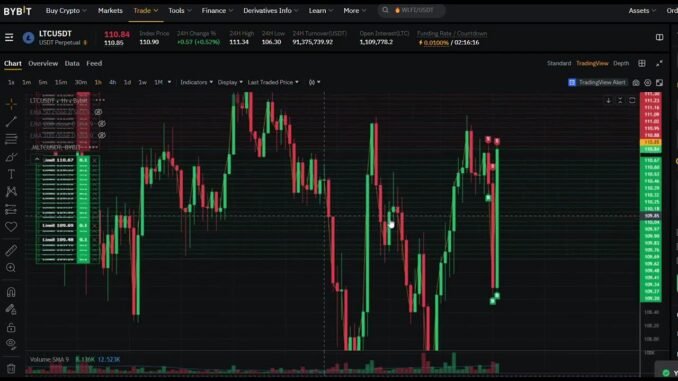
Task: Enable magnet mode in drawing toolbar
Action: pyautogui.click(x=11, y=292)
